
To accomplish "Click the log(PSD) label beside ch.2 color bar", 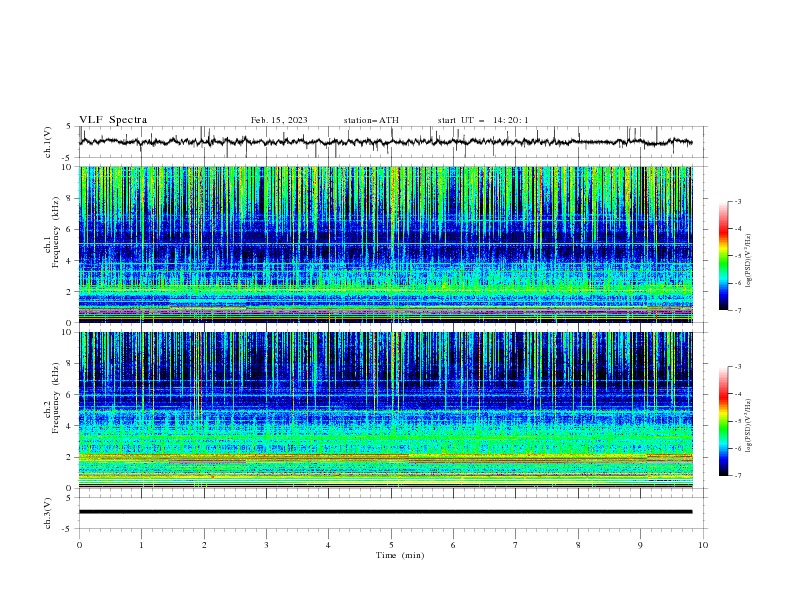I will (749, 425).
